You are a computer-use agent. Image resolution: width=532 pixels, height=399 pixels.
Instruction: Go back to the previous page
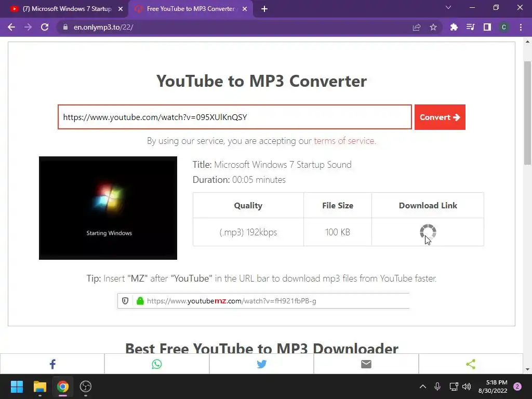point(11,27)
